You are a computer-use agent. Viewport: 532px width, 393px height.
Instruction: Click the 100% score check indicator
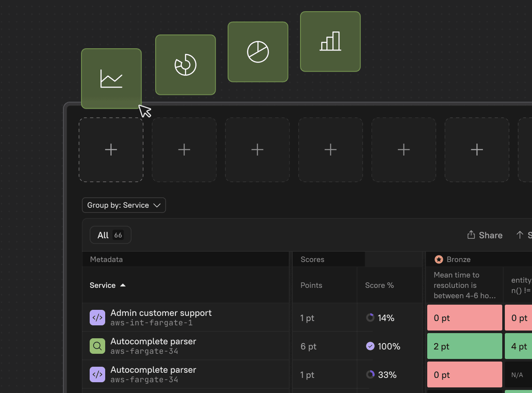tap(370, 346)
